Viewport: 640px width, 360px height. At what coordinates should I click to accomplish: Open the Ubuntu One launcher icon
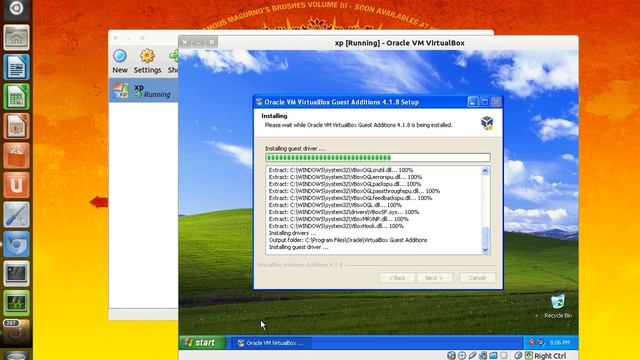16,185
